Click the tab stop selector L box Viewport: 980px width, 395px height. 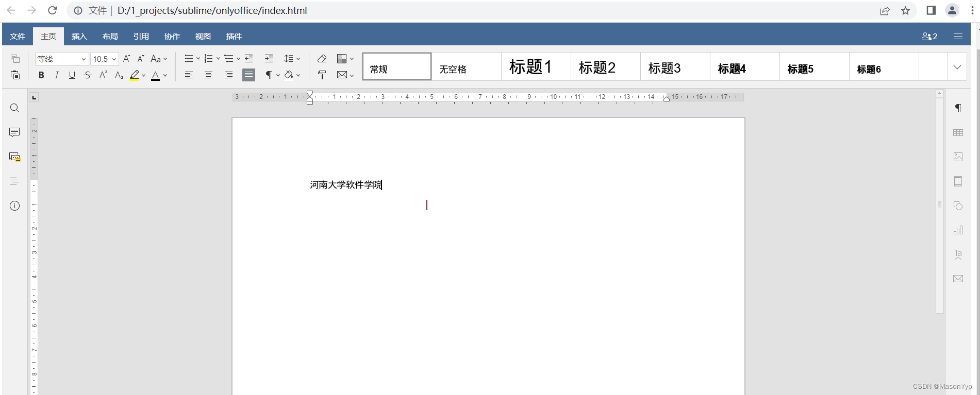[34, 97]
